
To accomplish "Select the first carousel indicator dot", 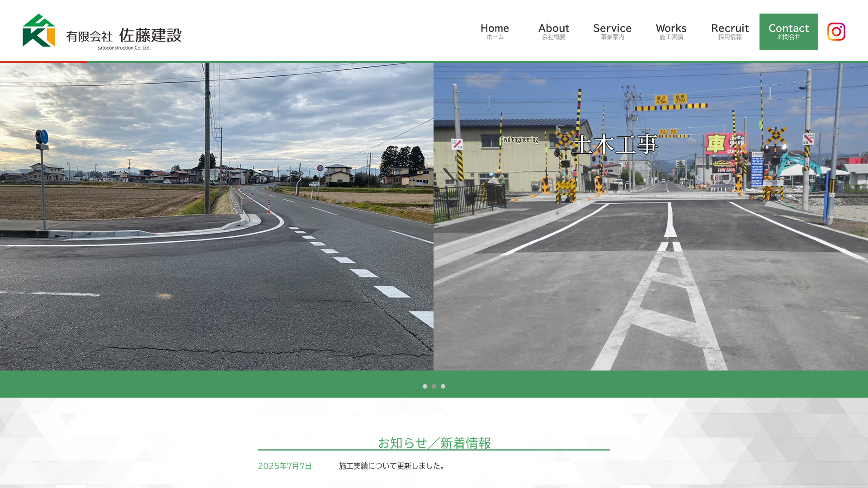I will [425, 386].
